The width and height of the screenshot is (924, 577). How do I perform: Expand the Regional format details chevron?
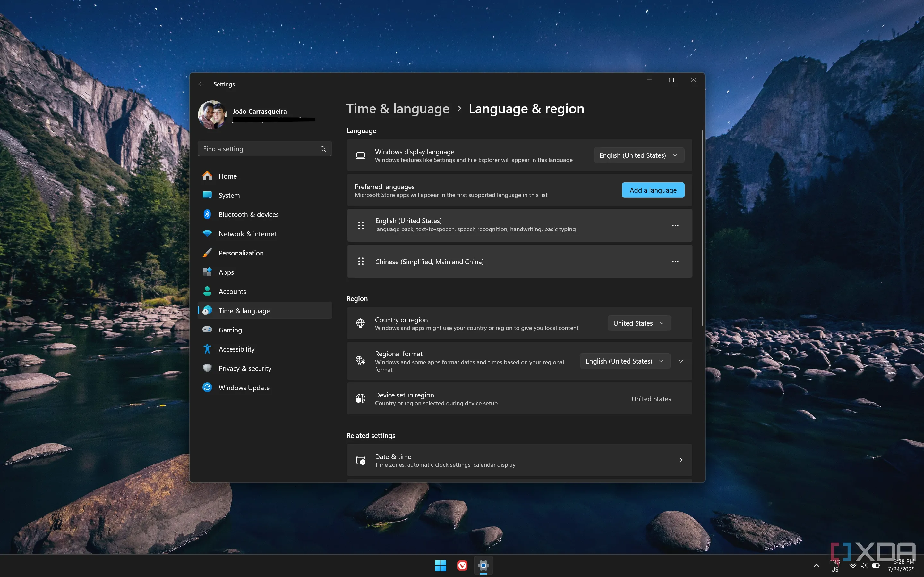[681, 361]
